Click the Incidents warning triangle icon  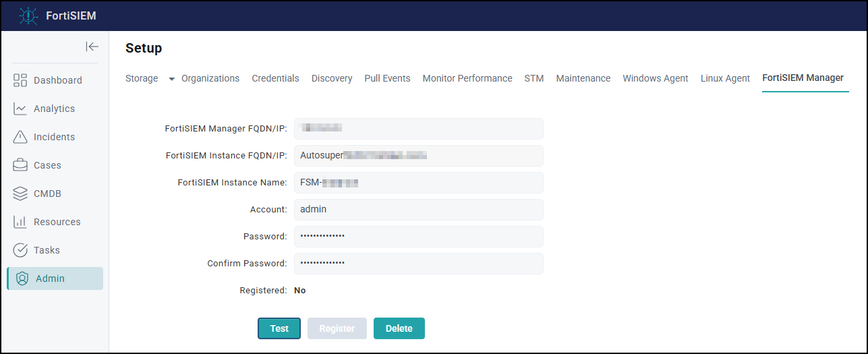[20, 137]
